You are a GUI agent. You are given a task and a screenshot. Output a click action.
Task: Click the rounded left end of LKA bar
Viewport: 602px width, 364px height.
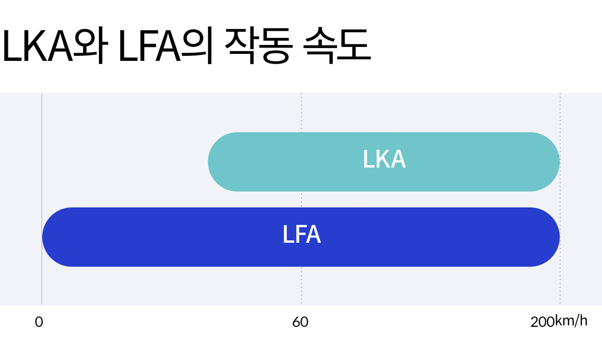[220, 162]
